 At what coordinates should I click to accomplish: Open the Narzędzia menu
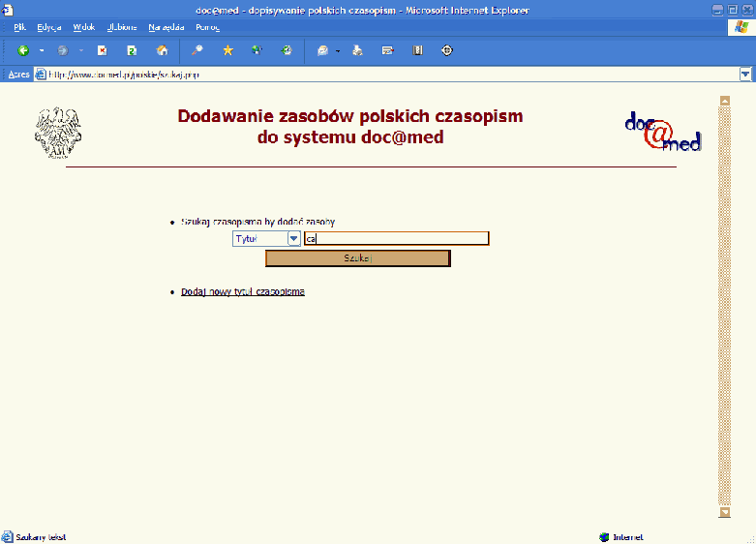166,27
